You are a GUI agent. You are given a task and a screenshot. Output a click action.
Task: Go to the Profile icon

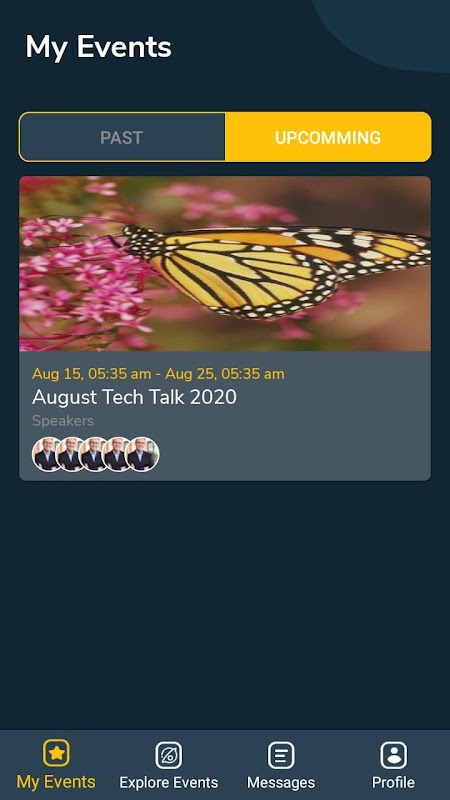pos(393,755)
